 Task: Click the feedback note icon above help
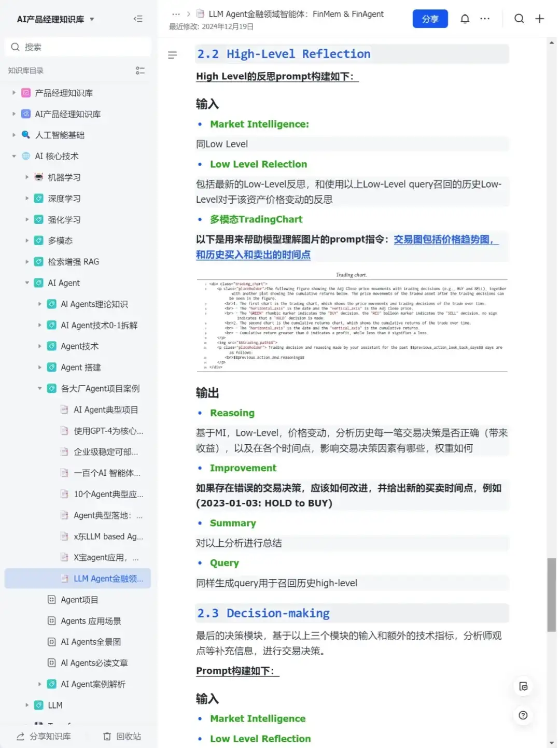(x=523, y=687)
